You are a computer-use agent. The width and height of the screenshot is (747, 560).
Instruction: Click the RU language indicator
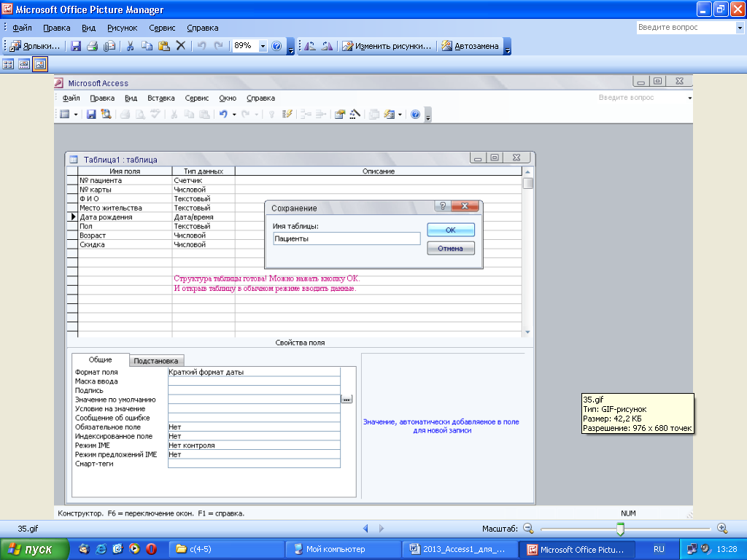click(659, 549)
